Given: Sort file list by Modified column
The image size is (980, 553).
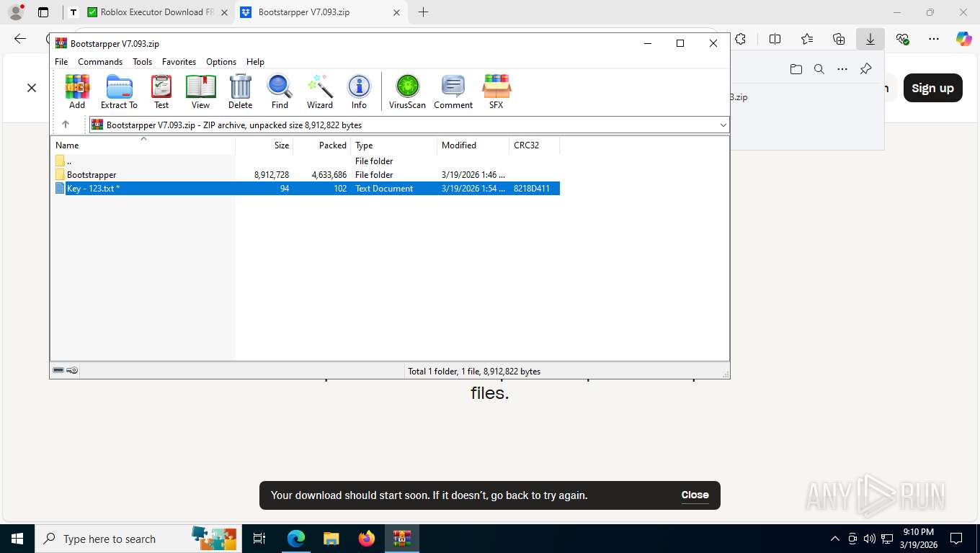Looking at the screenshot, I should point(473,145).
